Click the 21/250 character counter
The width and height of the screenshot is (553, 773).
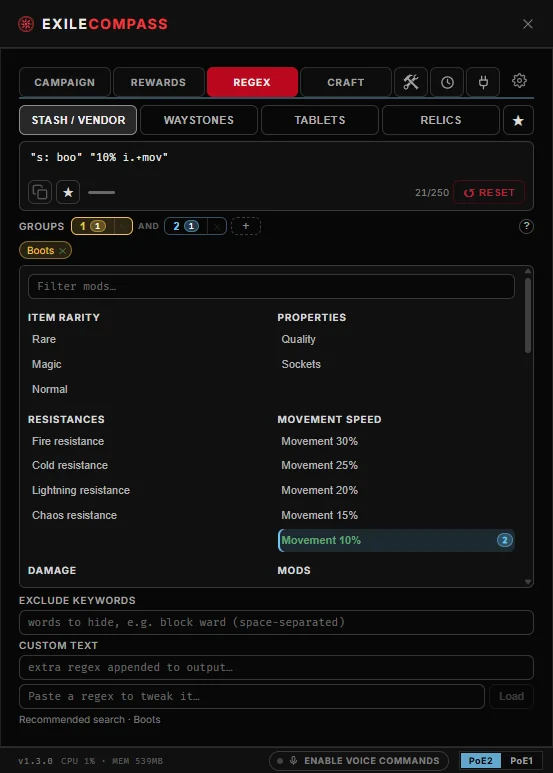pos(432,193)
